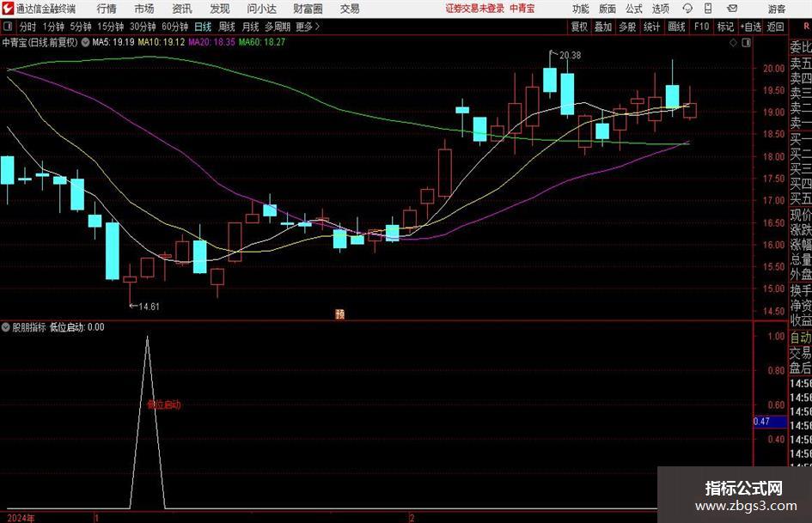
Task: Switch to the 15分钟 period tab
Action: (x=111, y=27)
